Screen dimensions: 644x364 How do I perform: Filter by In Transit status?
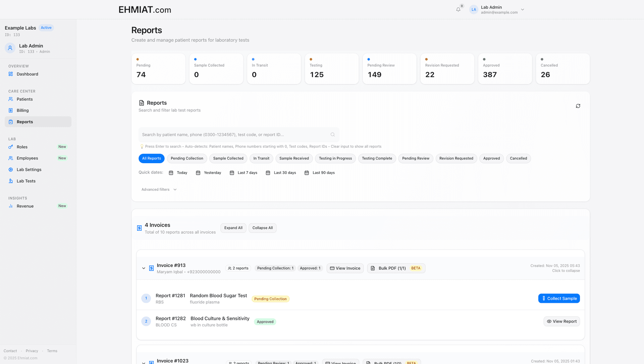click(x=261, y=158)
